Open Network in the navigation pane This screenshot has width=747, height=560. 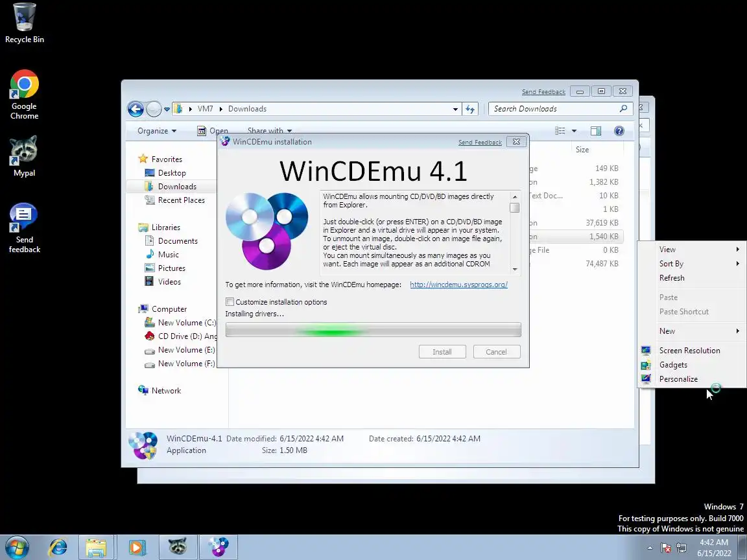coord(166,390)
